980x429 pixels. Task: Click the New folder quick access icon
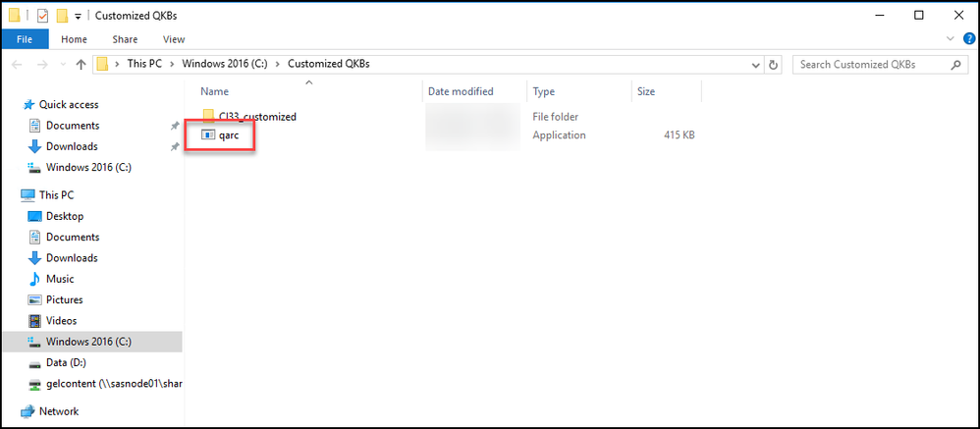point(62,16)
